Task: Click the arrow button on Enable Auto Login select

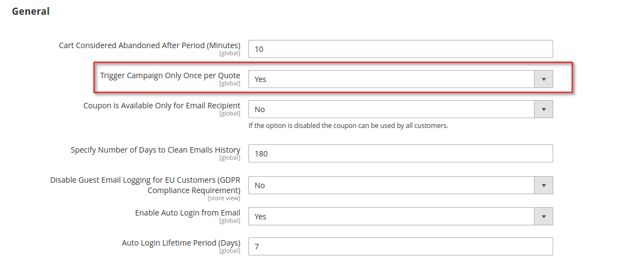Action: coord(543,217)
